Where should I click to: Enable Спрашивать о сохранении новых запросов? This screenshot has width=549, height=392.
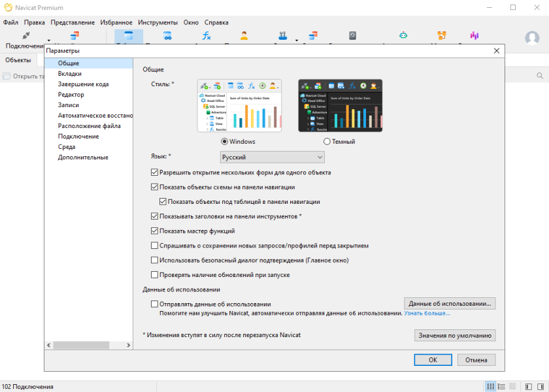point(154,246)
